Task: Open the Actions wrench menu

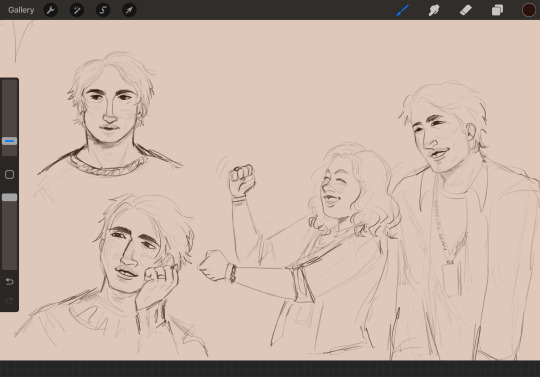Action: point(51,10)
